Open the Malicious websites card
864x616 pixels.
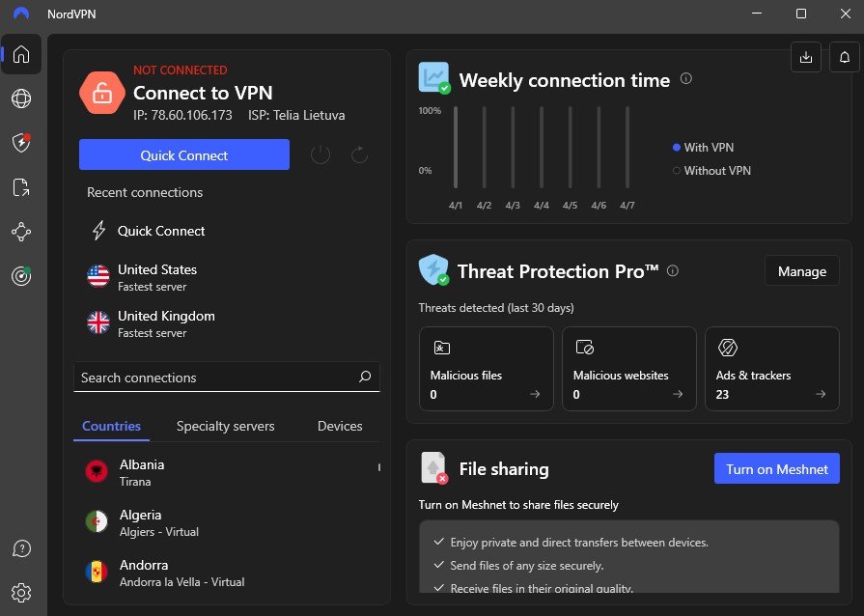click(628, 369)
